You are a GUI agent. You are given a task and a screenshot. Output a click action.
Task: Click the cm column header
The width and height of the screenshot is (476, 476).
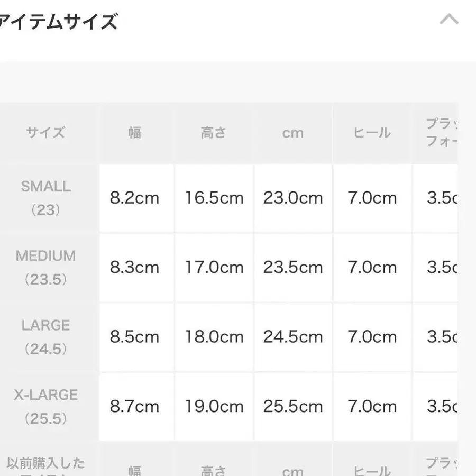[293, 133]
